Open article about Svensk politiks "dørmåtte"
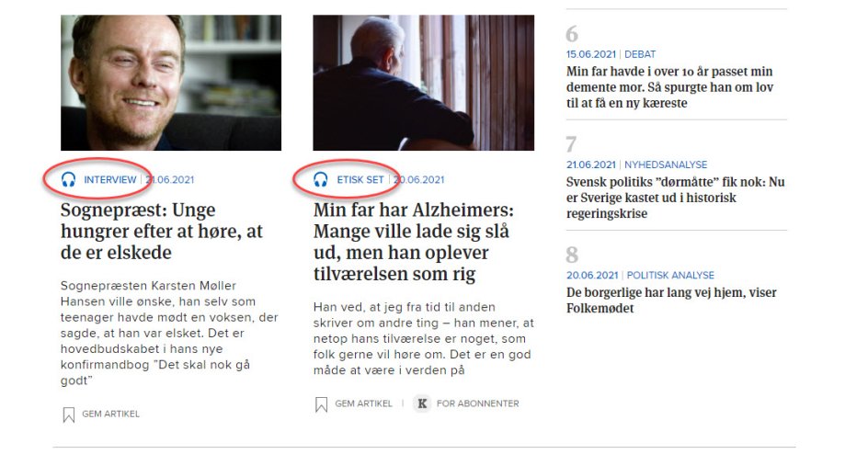Screen dimensions: 868x454 [x=675, y=198]
